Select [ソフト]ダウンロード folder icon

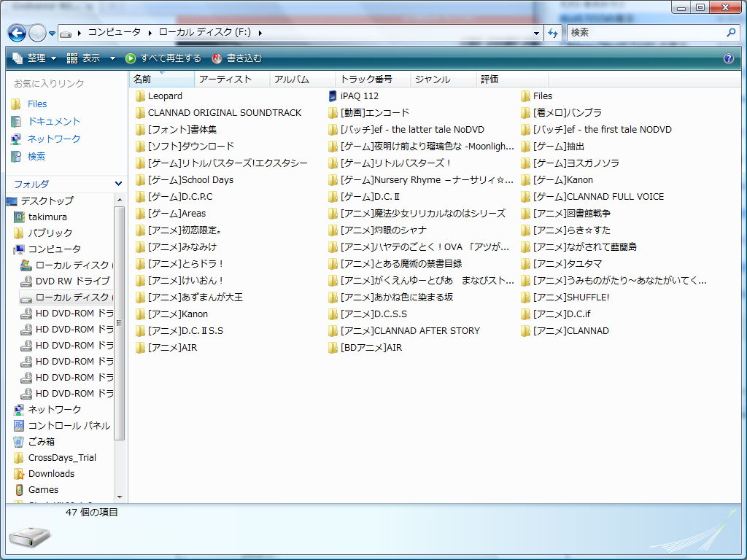140,146
